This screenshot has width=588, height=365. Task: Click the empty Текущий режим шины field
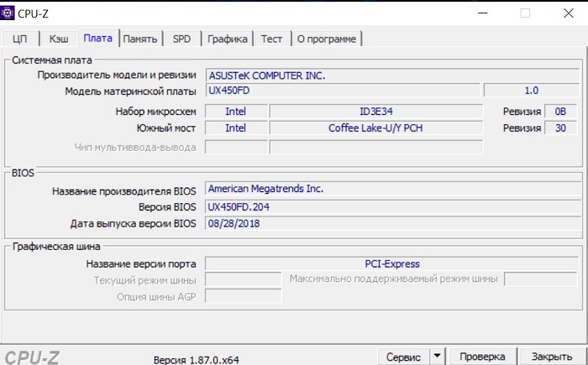point(243,279)
